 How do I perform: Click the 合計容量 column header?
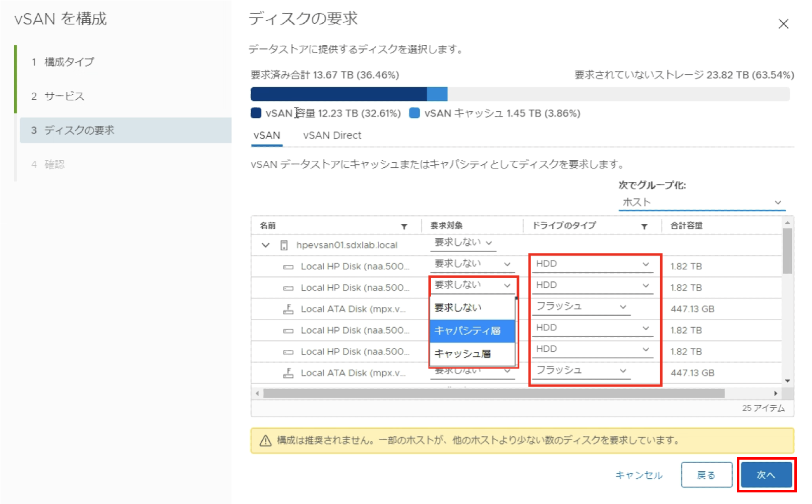(686, 226)
